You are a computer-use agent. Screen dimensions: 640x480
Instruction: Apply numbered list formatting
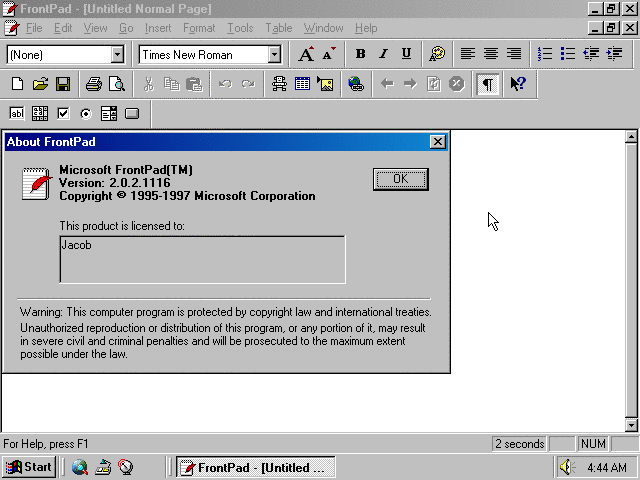(545, 54)
